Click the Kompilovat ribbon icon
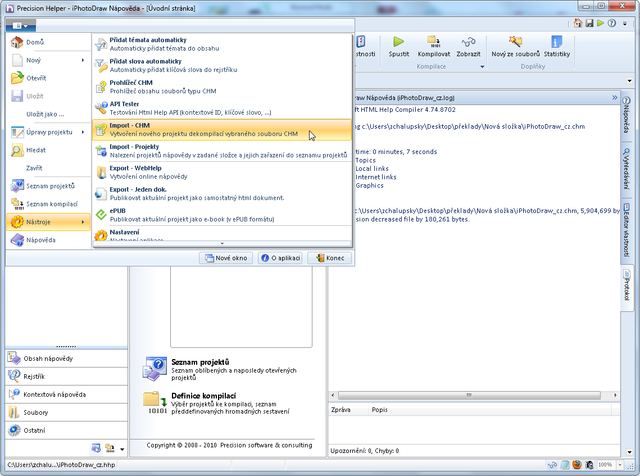The height and width of the screenshot is (476, 640). tap(433, 42)
